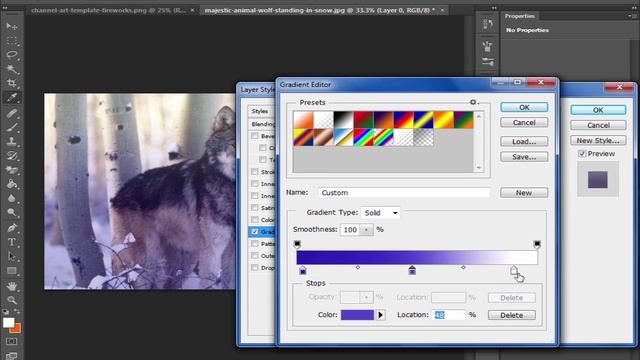Select the Rectangle shape tool
This screenshot has height=360, width=640.
tap(11, 271)
